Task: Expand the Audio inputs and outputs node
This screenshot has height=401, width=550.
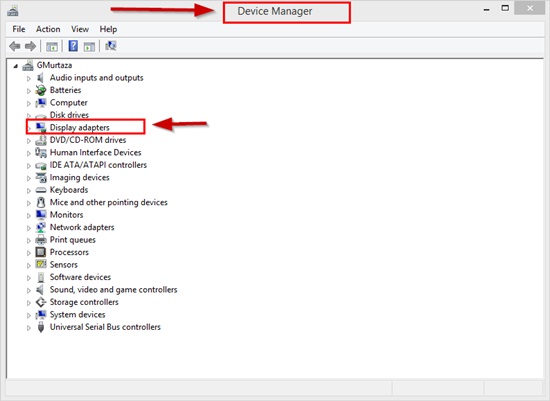Action: click(x=29, y=79)
